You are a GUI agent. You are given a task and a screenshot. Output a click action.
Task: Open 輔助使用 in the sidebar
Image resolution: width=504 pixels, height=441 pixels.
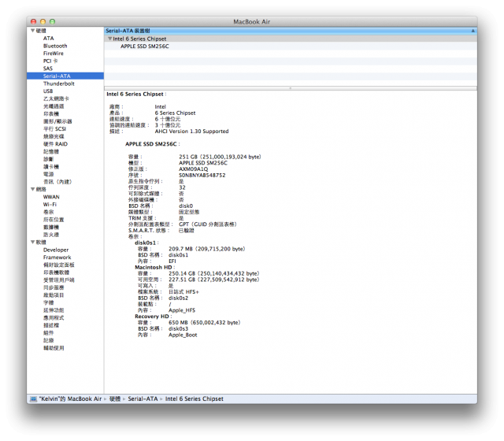[x=54, y=348]
